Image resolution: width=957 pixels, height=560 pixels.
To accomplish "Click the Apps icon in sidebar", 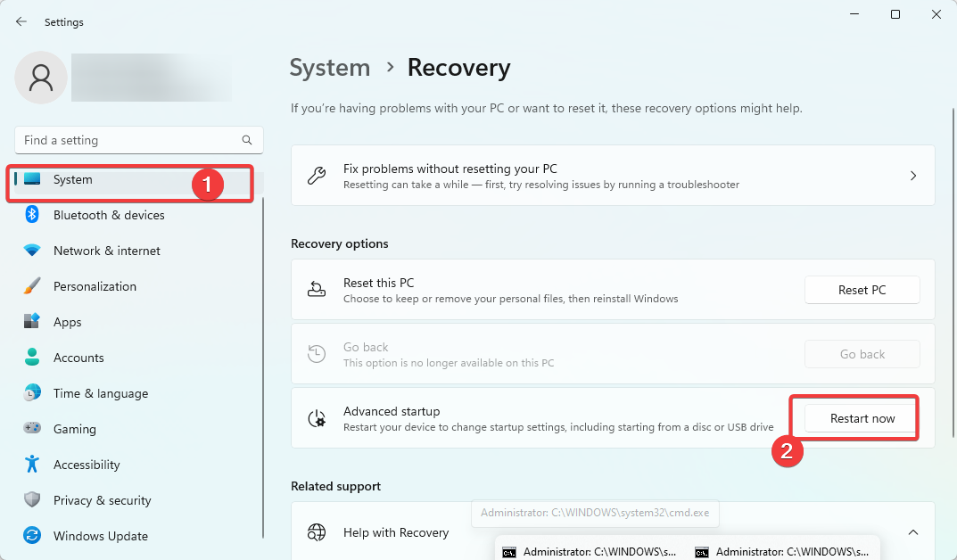I will pos(32,322).
